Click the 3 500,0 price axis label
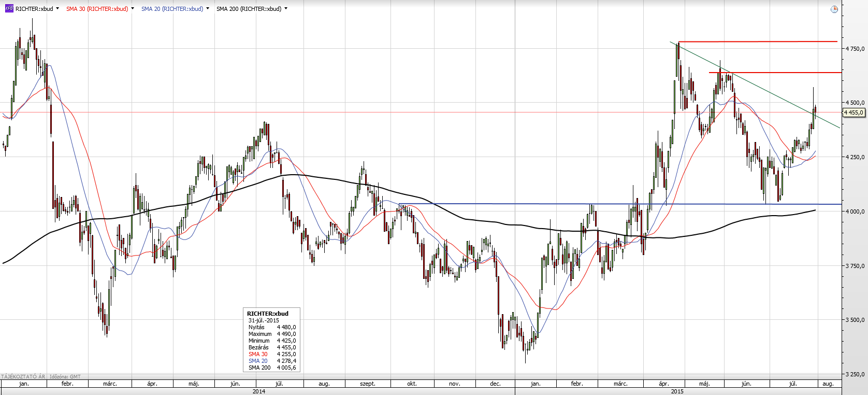The height and width of the screenshot is (395, 868). [x=855, y=320]
